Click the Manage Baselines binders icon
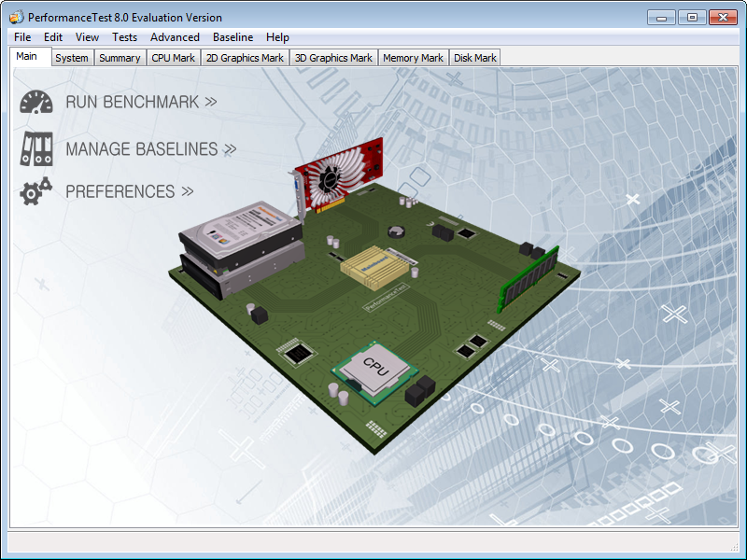The height and width of the screenshot is (560, 747). point(36,148)
